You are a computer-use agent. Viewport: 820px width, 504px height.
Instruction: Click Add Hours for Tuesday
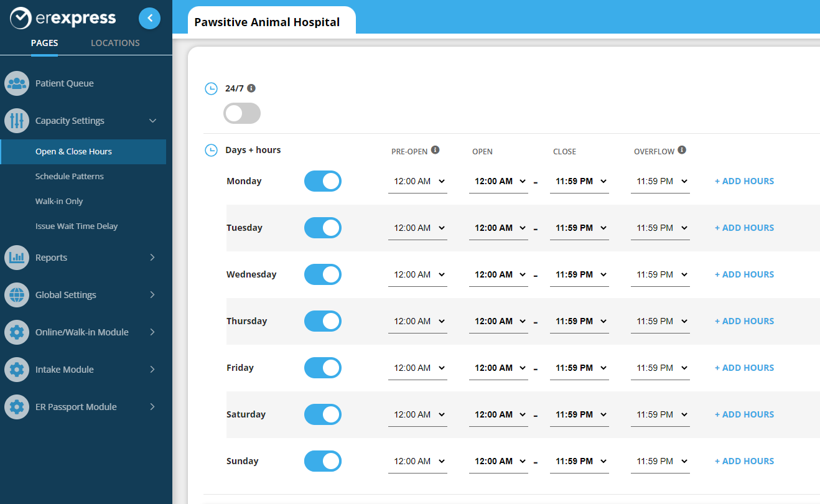pyautogui.click(x=744, y=228)
